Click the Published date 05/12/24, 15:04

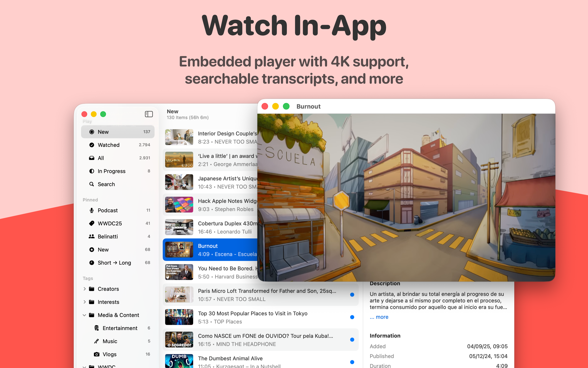coord(488,356)
